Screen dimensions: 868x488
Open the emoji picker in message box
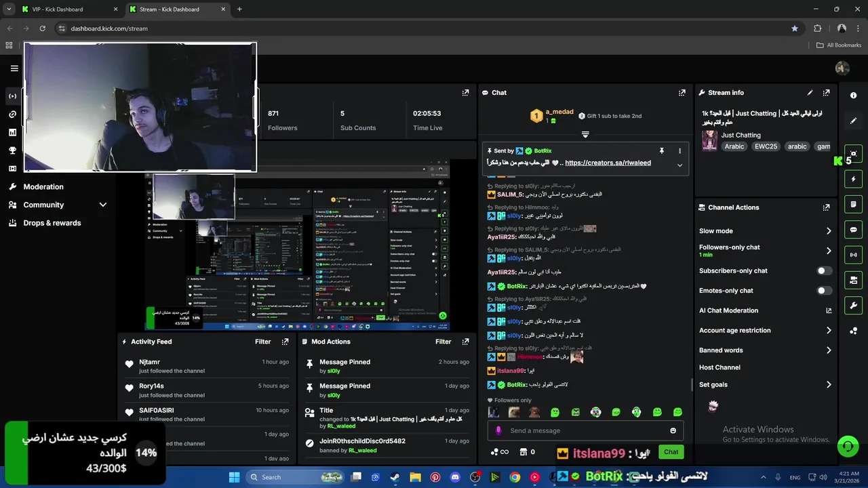tap(673, 430)
